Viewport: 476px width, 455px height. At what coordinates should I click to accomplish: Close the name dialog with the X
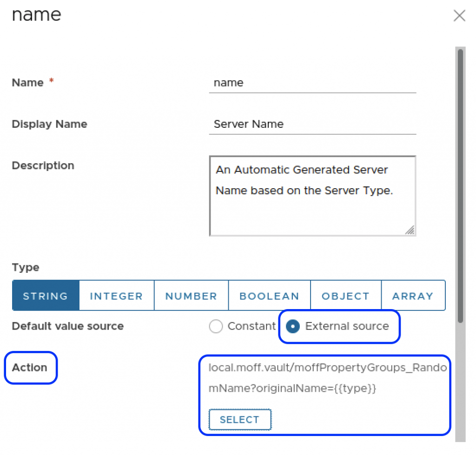pyautogui.click(x=459, y=16)
